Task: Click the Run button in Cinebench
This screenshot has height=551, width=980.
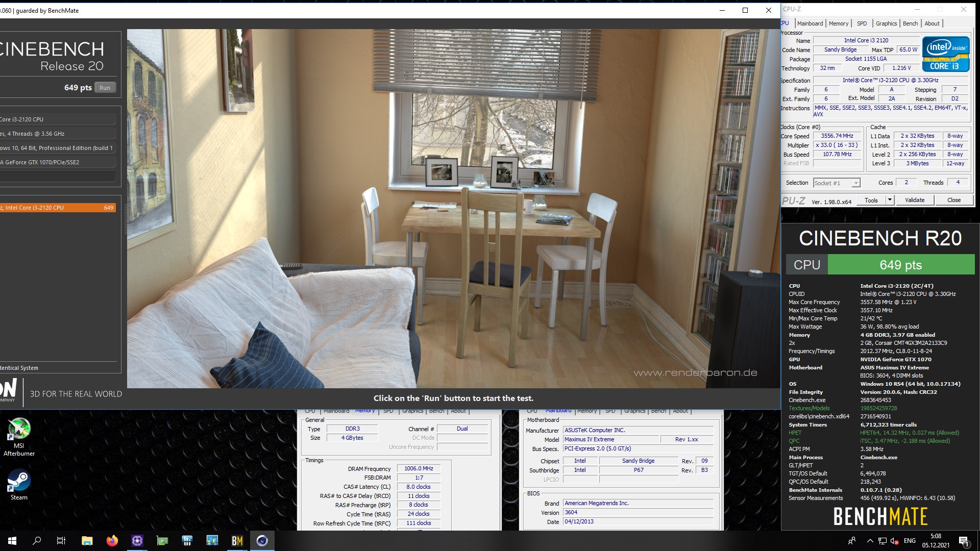Action: tap(105, 88)
